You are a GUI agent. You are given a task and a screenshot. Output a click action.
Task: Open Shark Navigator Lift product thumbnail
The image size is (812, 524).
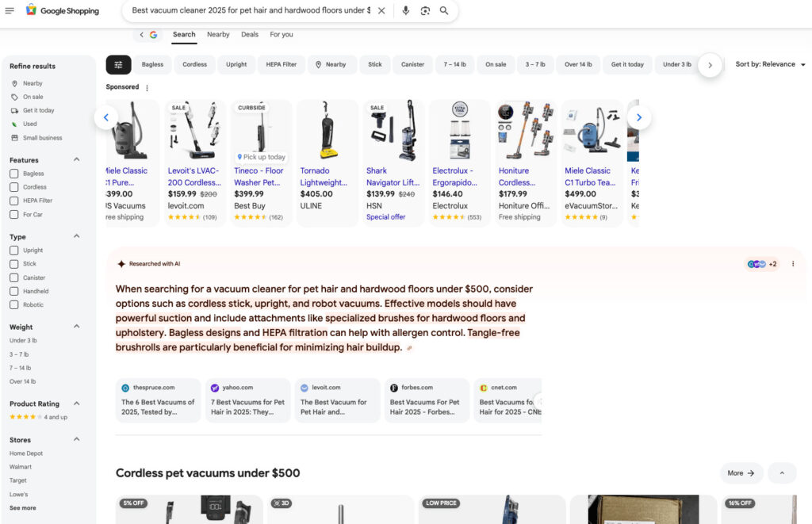(x=393, y=130)
